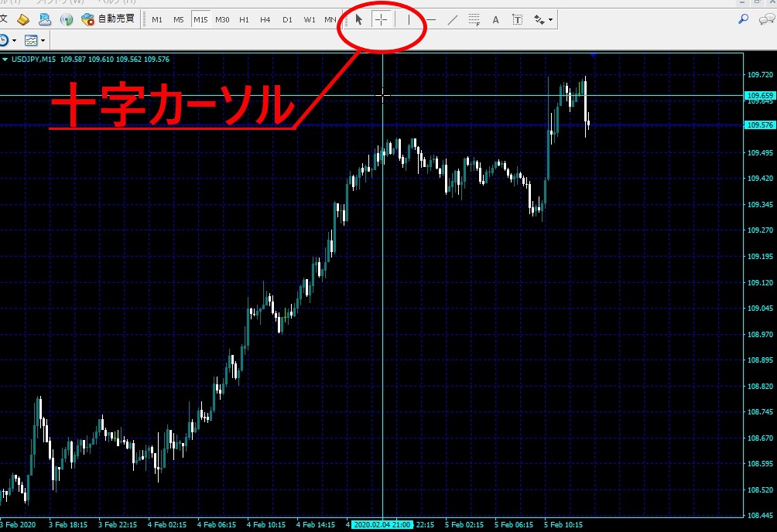The width and height of the screenshot is (777, 532).
Task: Select the equidistant channel tool
Action: pos(474,20)
